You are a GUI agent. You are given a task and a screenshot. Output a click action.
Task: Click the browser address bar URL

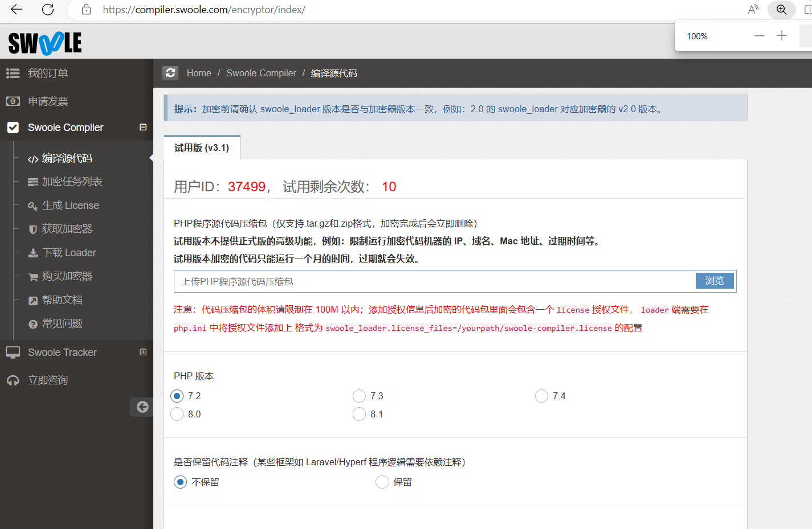204,10
